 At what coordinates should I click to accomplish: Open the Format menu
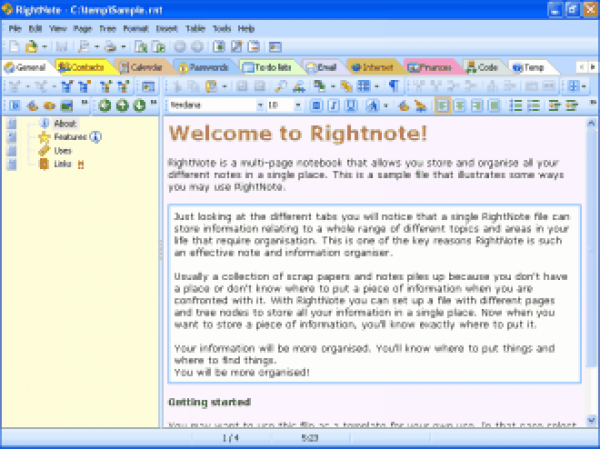[135, 29]
